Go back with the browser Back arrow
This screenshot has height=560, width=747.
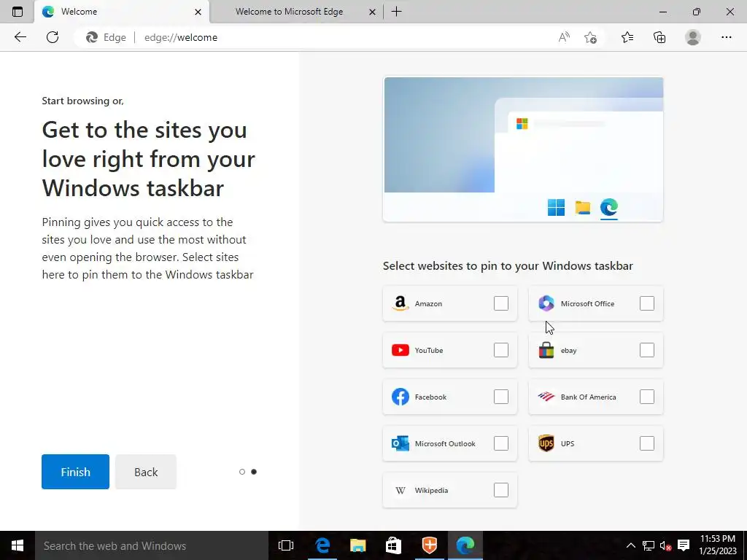coord(20,37)
